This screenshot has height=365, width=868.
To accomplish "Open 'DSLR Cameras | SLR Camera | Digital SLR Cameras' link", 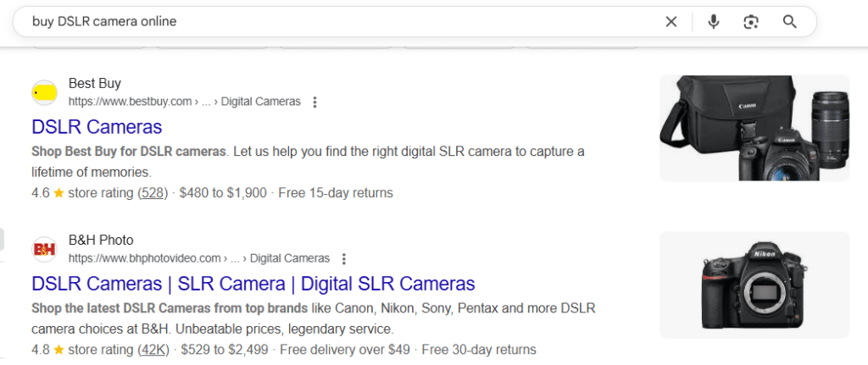I will click(253, 284).
